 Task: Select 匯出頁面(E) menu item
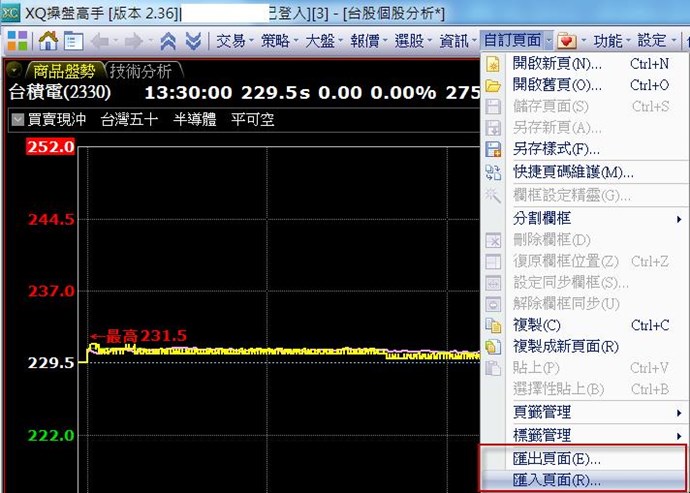(x=557, y=459)
